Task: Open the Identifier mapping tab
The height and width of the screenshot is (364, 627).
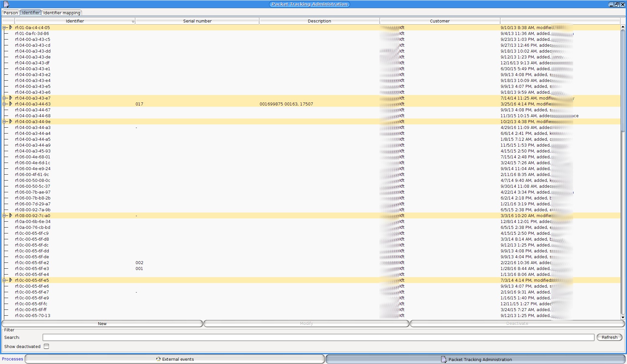Action: point(62,13)
